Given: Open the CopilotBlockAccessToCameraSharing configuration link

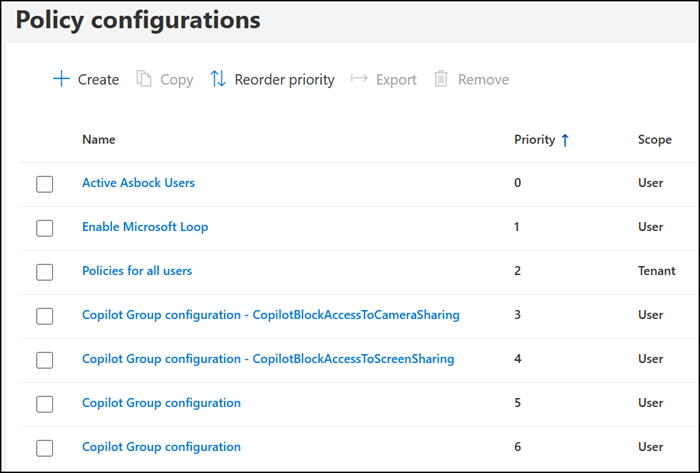Looking at the screenshot, I should point(271,315).
